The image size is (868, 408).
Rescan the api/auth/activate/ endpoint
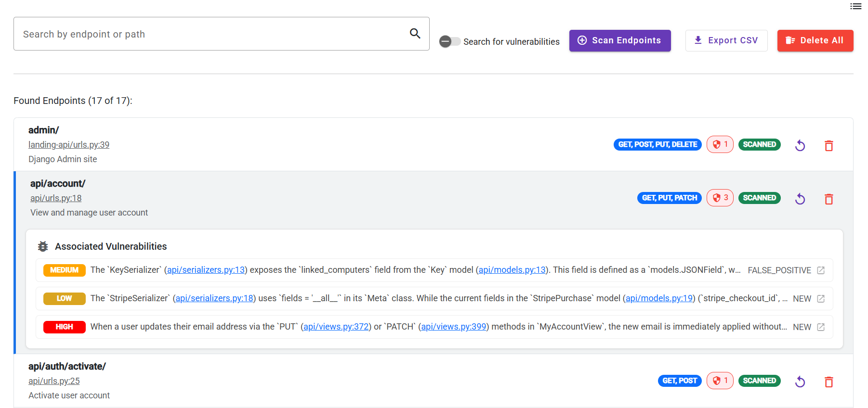800,382
